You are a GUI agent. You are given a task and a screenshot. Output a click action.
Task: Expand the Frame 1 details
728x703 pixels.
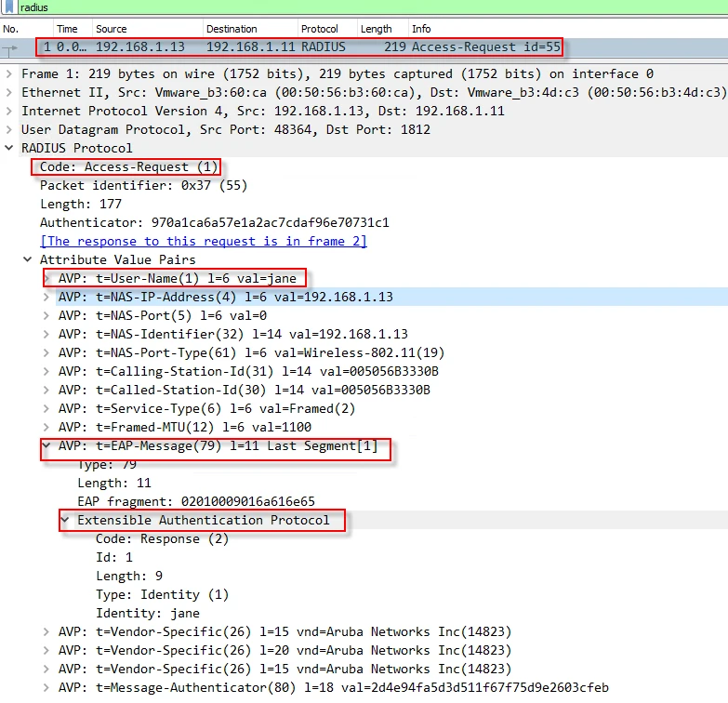[x=9, y=73]
